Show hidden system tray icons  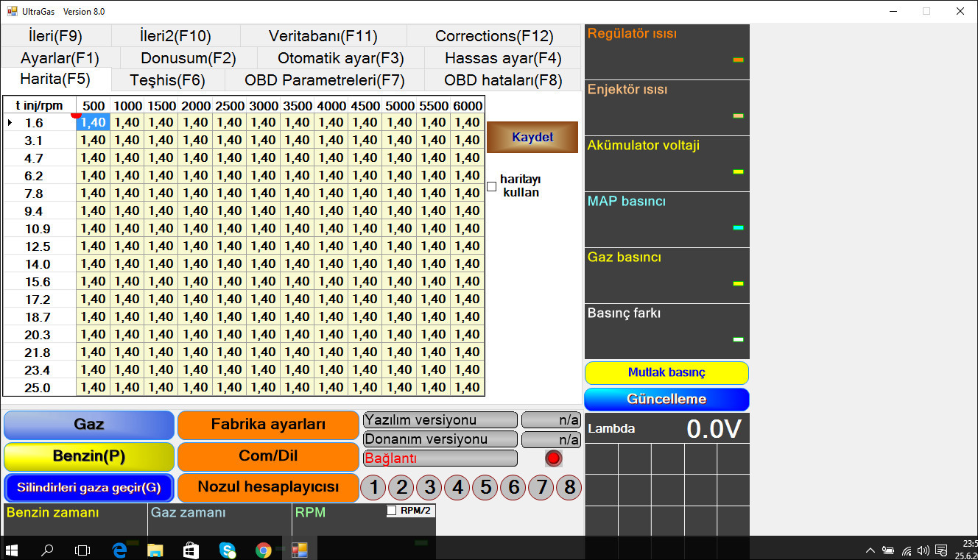pyautogui.click(x=870, y=550)
